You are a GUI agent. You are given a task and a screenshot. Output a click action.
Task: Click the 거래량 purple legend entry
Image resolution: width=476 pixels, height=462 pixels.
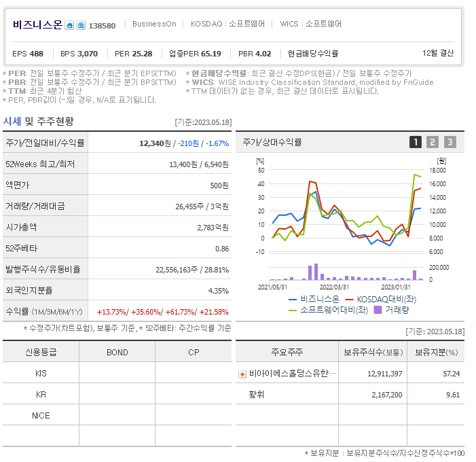[x=392, y=310]
